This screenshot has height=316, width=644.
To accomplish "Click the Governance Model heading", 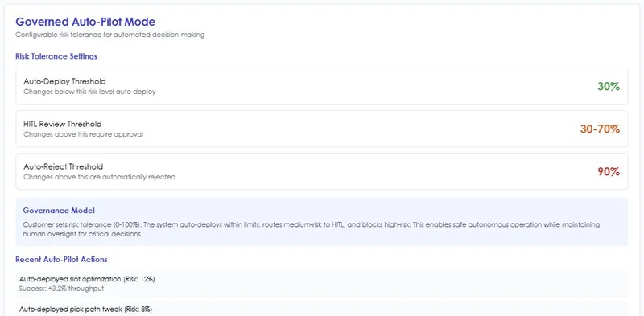I will (x=59, y=211).
